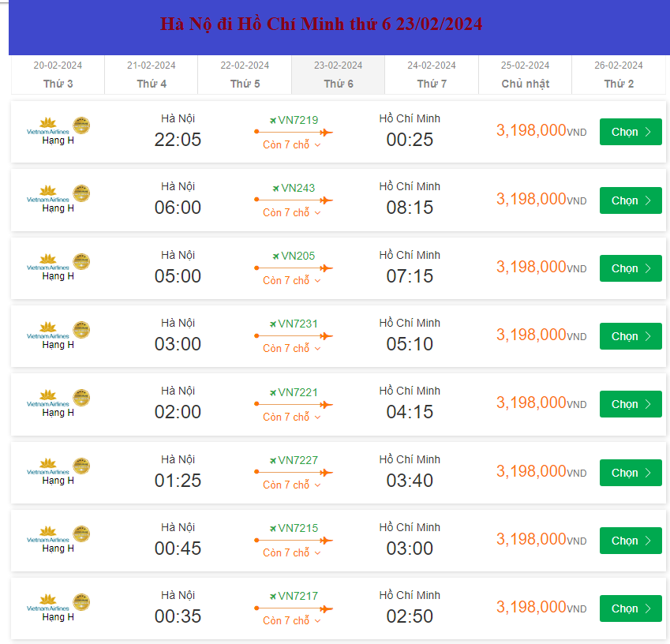Choose the 06:00 VN243 flight with Chọn
The width and height of the screenshot is (670, 644).
coord(630,200)
